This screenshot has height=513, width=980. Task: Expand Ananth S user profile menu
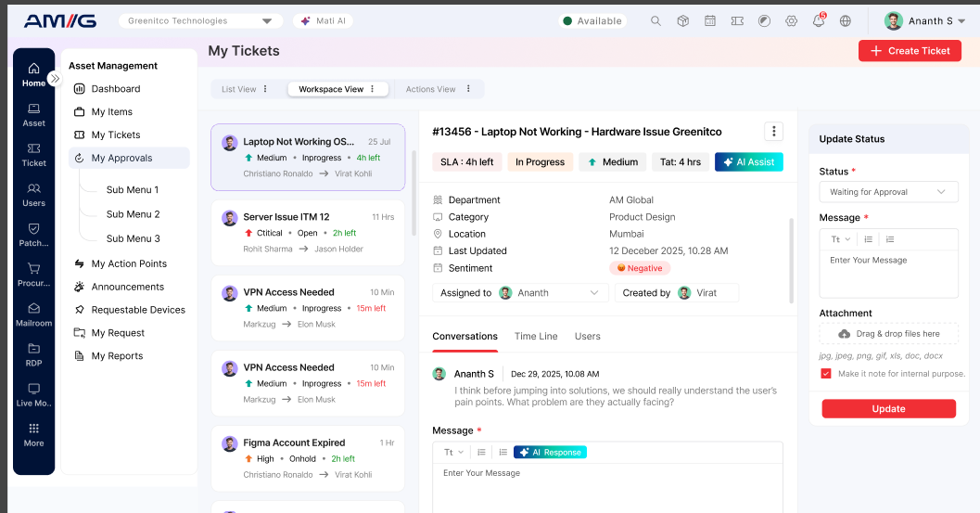[925, 20]
